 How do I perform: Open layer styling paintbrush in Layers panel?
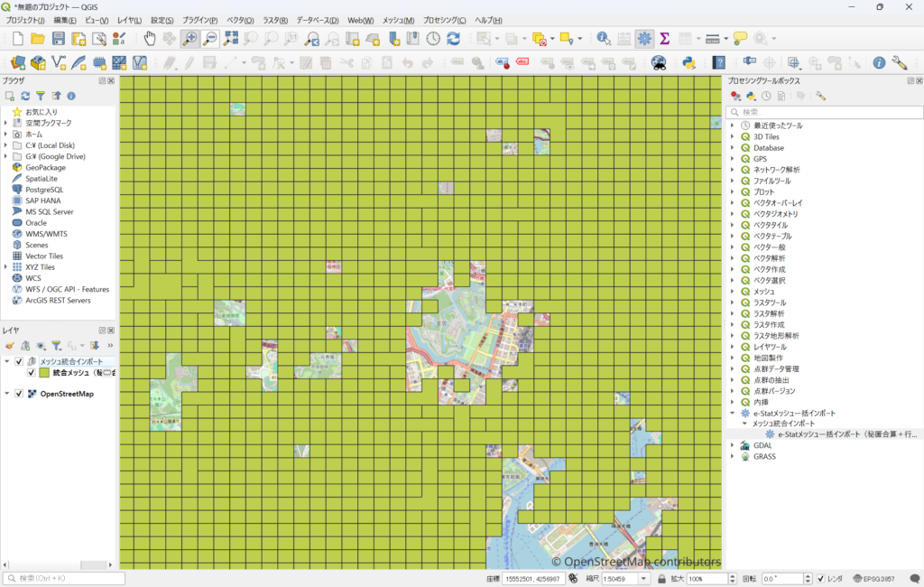(9, 345)
